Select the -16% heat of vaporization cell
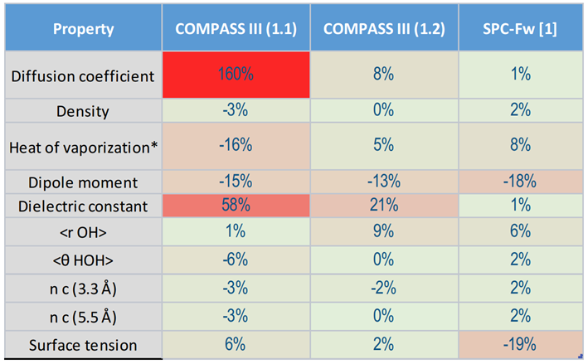This screenshot has height=364, width=588. tap(236, 147)
